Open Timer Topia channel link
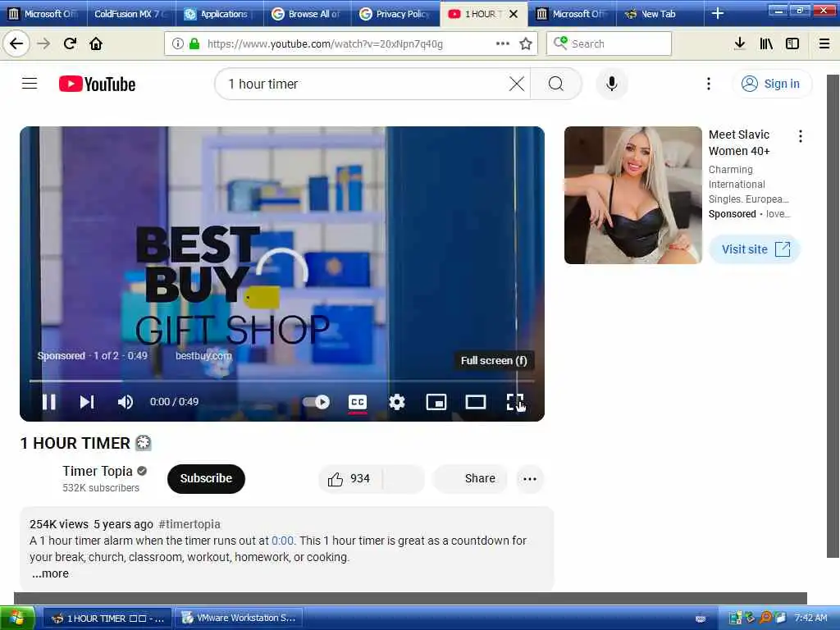Viewport: 840px width, 630px height. [97, 471]
